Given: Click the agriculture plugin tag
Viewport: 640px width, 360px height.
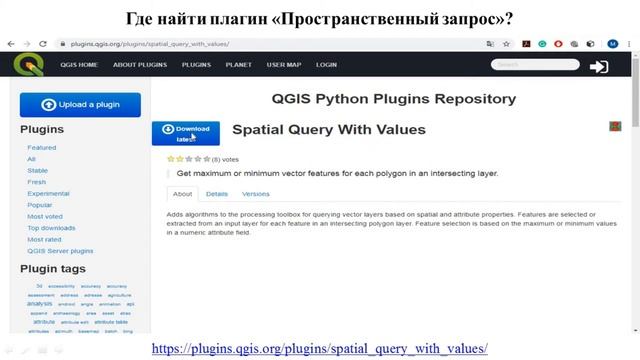Looking at the screenshot, I should [x=120, y=295].
